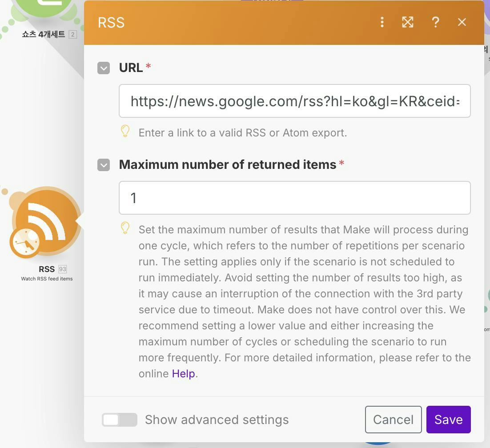The width and height of the screenshot is (490, 448).
Task: Click the RSS module label on canvas
Action: [x=47, y=269]
